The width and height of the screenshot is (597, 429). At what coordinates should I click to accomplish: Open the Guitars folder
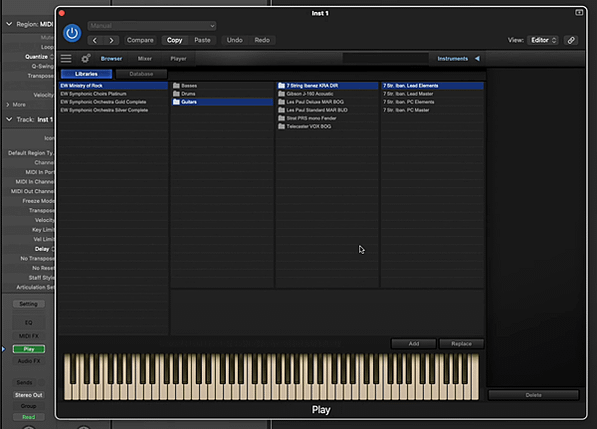pyautogui.click(x=222, y=102)
